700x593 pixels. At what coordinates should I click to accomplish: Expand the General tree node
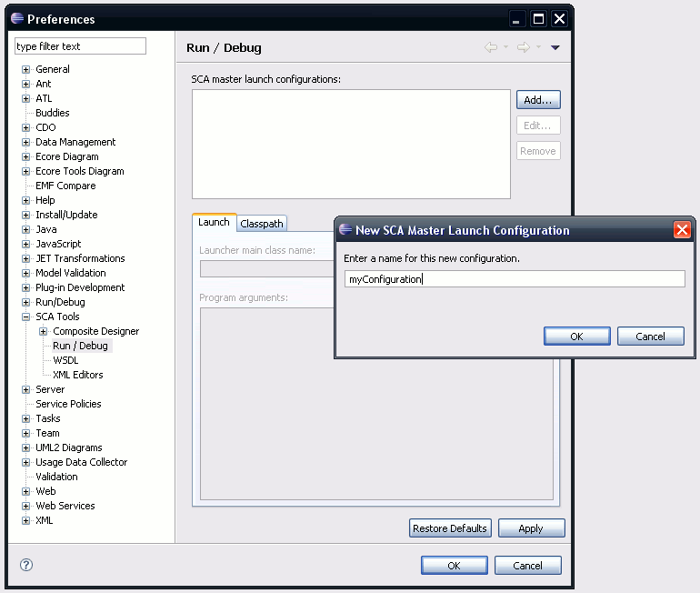tap(25, 70)
